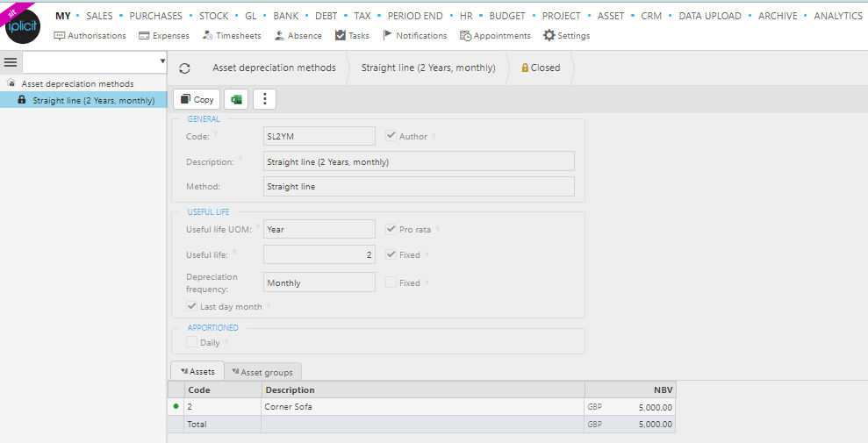Click the refresh icon in the breadcrumb bar
The height and width of the screenshot is (443, 868).
185,68
